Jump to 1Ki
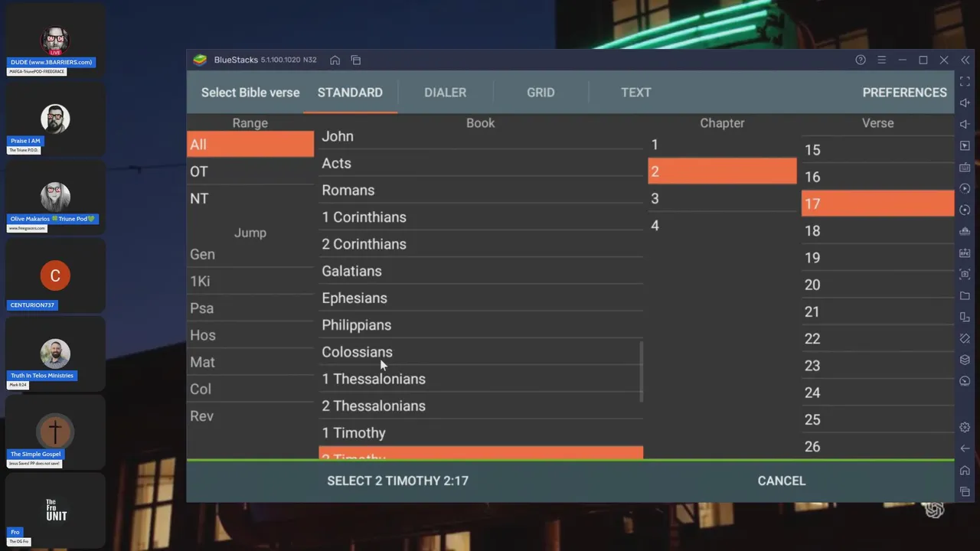Viewport: 980px width, 551px height. coord(250,281)
